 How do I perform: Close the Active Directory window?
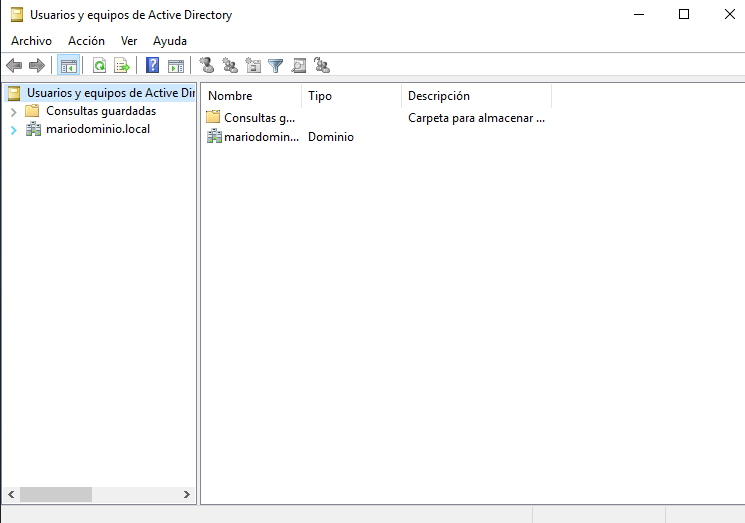(x=730, y=14)
